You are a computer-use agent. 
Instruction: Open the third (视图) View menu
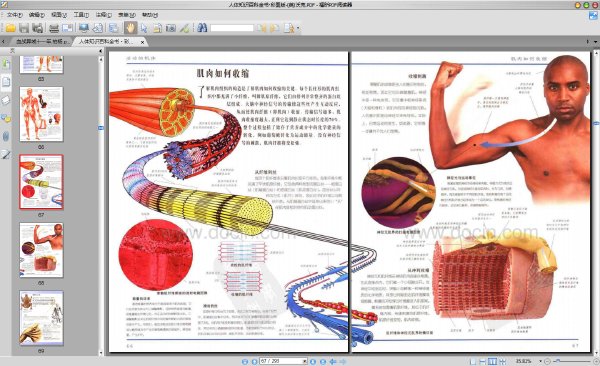pos(59,15)
